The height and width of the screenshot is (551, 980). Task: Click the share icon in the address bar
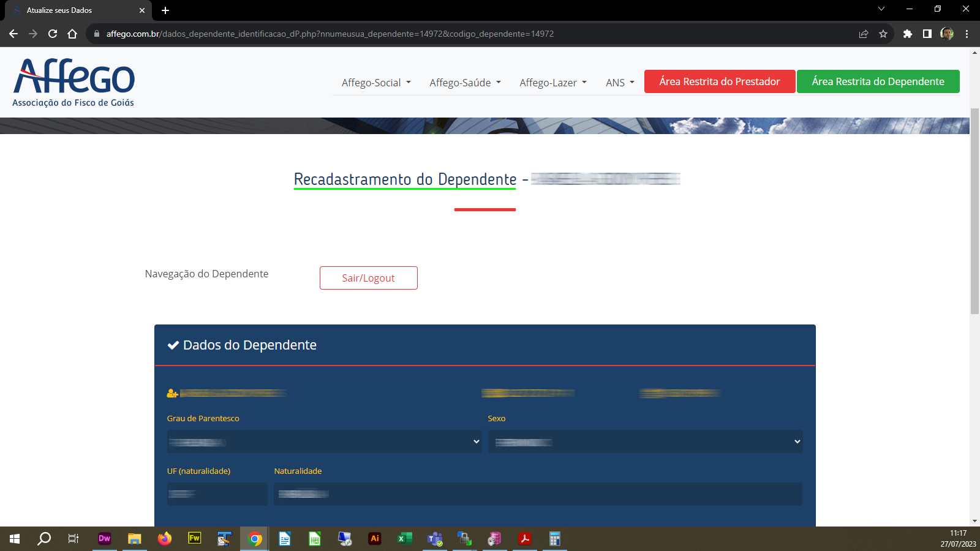pos(864,34)
